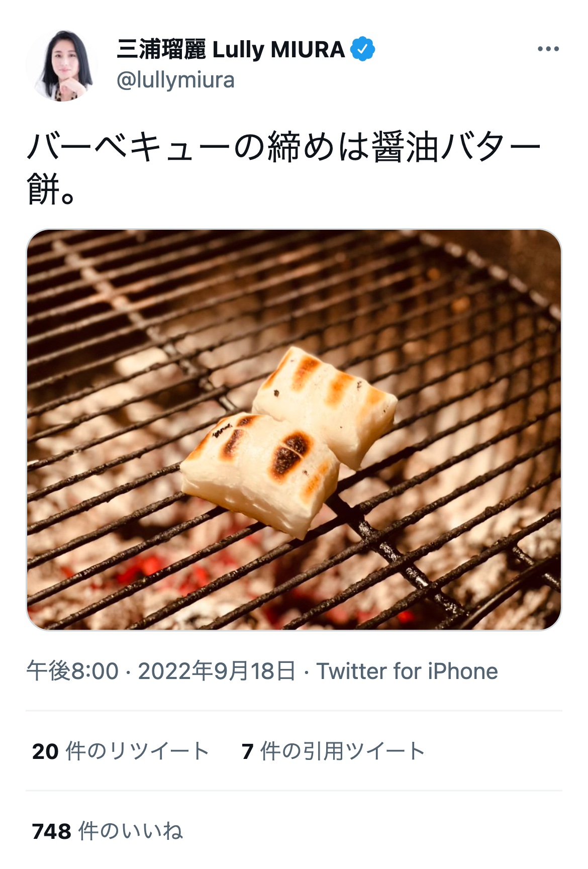Tap the lower grilled mochi piece in photo
This screenshot has height=869, width=588.
[259, 472]
